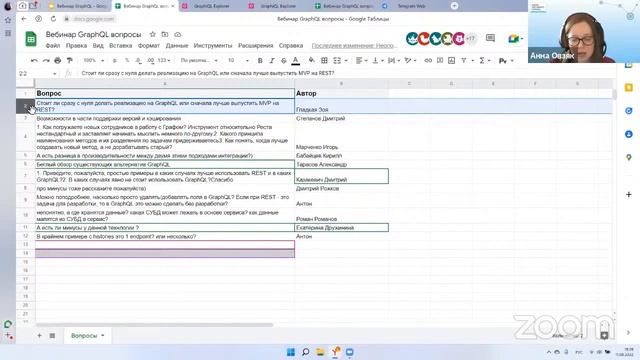
Task: Open the text color picker (underlined A)
Action: [296, 60]
